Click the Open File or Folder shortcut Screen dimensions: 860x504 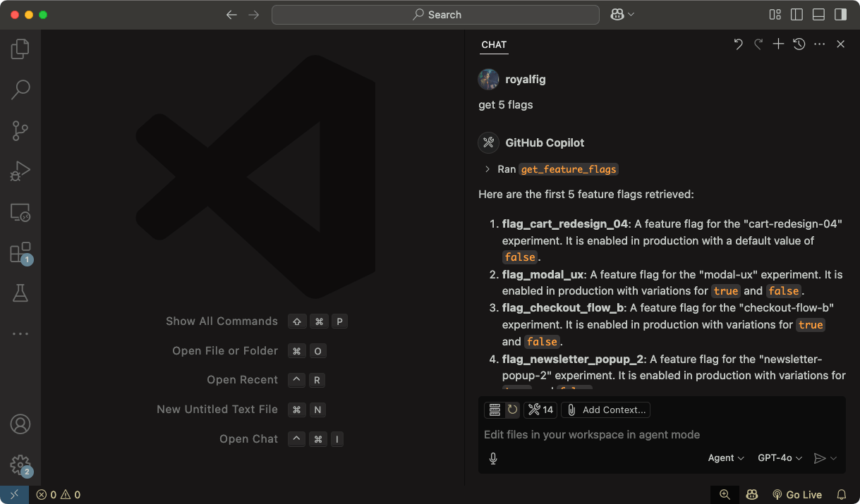pos(249,351)
